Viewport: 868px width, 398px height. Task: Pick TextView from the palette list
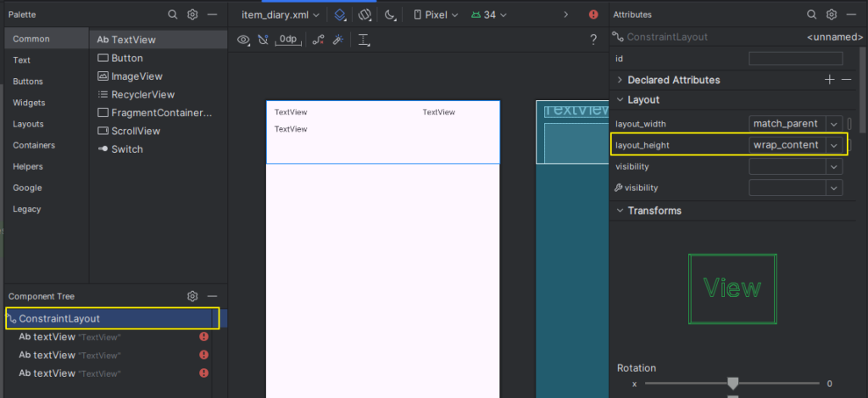point(159,40)
